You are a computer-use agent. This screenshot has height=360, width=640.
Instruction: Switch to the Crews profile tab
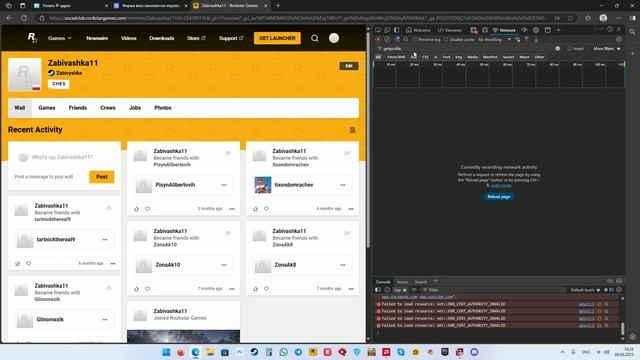pos(108,108)
